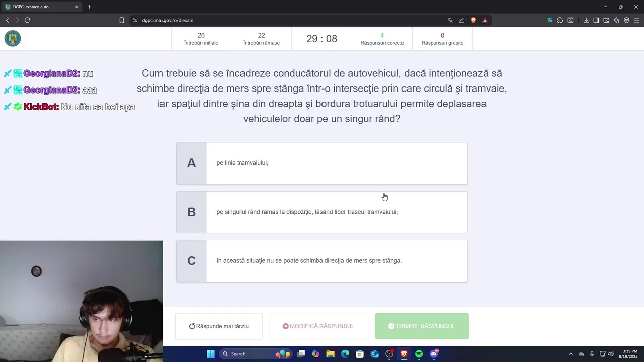Open Microsoft Edge from the taskbar
Screen dimensions: 644x362
point(345,354)
